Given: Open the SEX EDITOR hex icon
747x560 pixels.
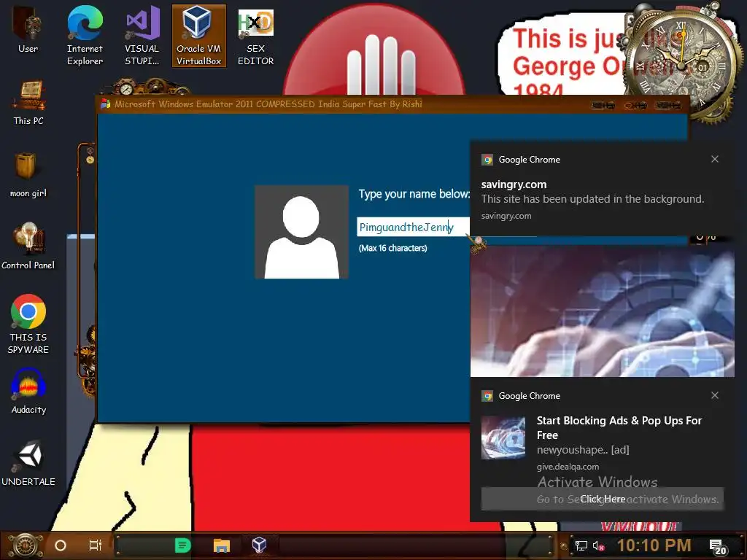Looking at the screenshot, I should tap(256, 36).
